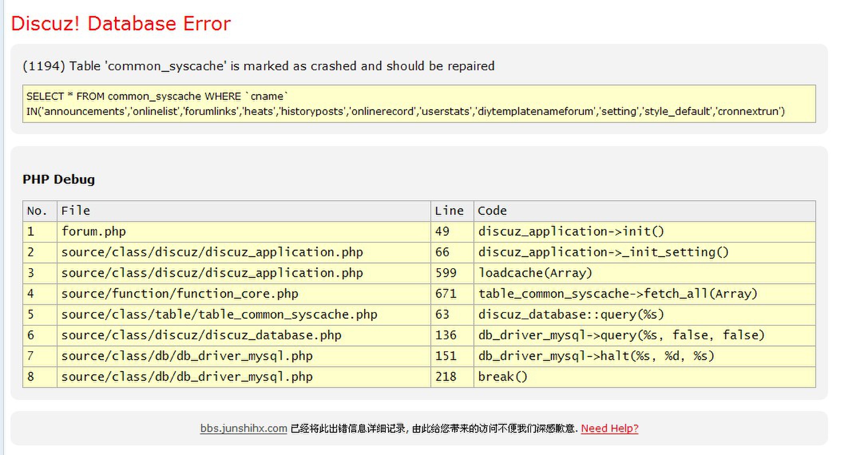
Task: Select line number 151 cell
Action: click(x=452, y=356)
